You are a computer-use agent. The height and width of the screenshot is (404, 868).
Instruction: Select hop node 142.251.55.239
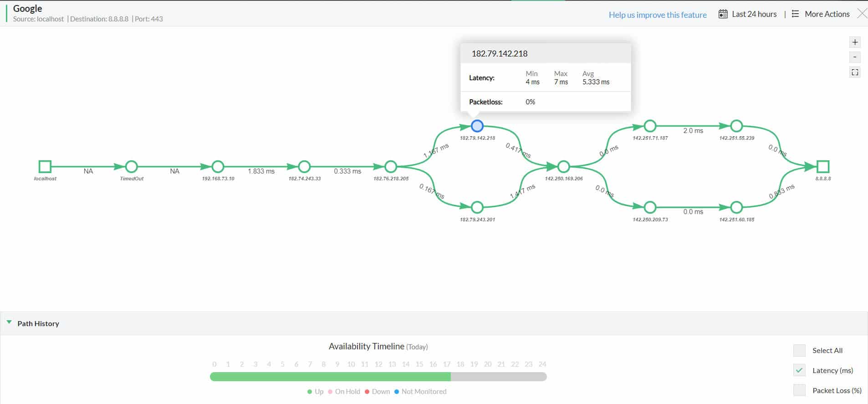click(736, 126)
